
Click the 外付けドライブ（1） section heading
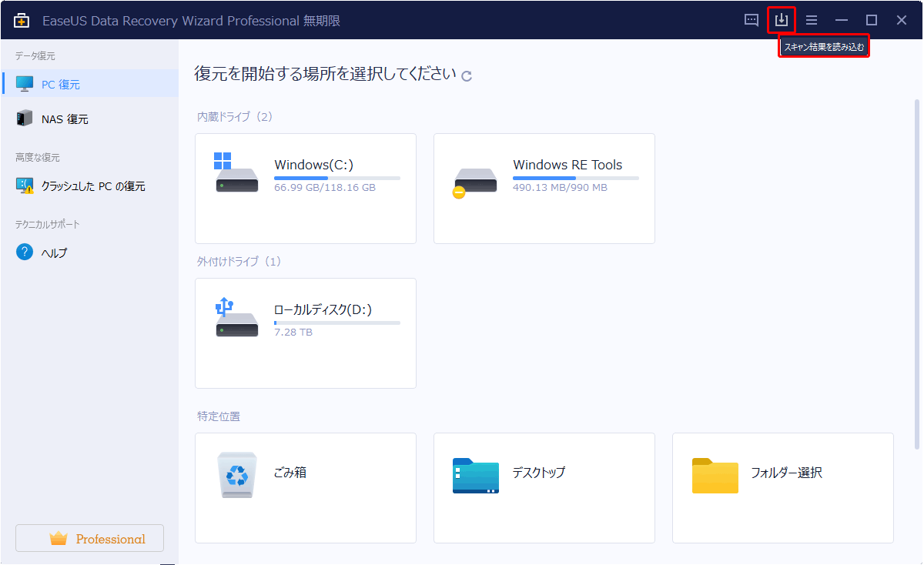239,262
